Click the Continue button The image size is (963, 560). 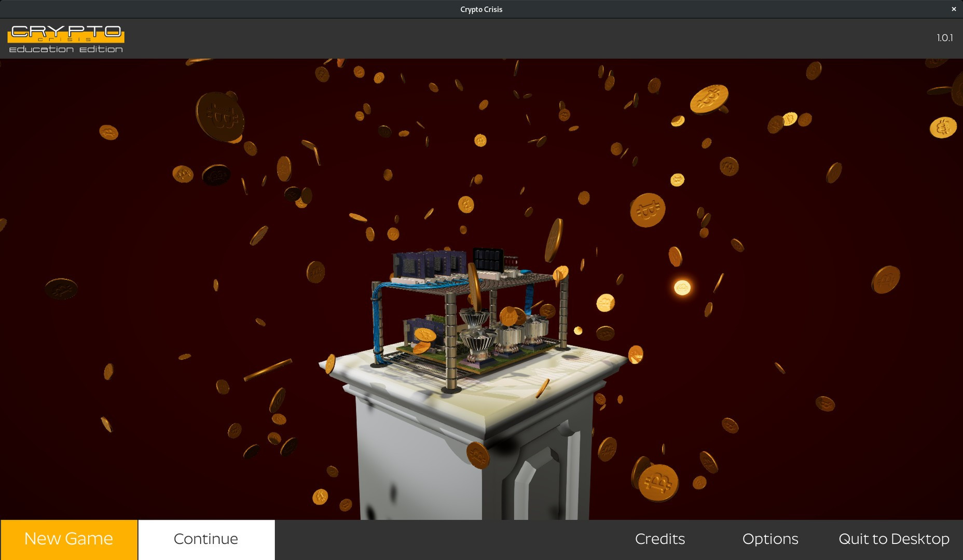tap(206, 539)
